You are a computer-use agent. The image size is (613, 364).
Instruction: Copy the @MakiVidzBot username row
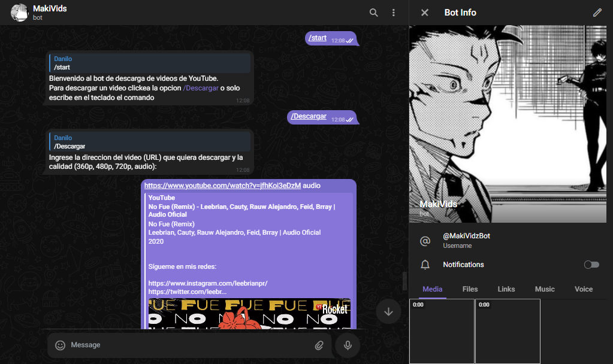[x=466, y=240]
